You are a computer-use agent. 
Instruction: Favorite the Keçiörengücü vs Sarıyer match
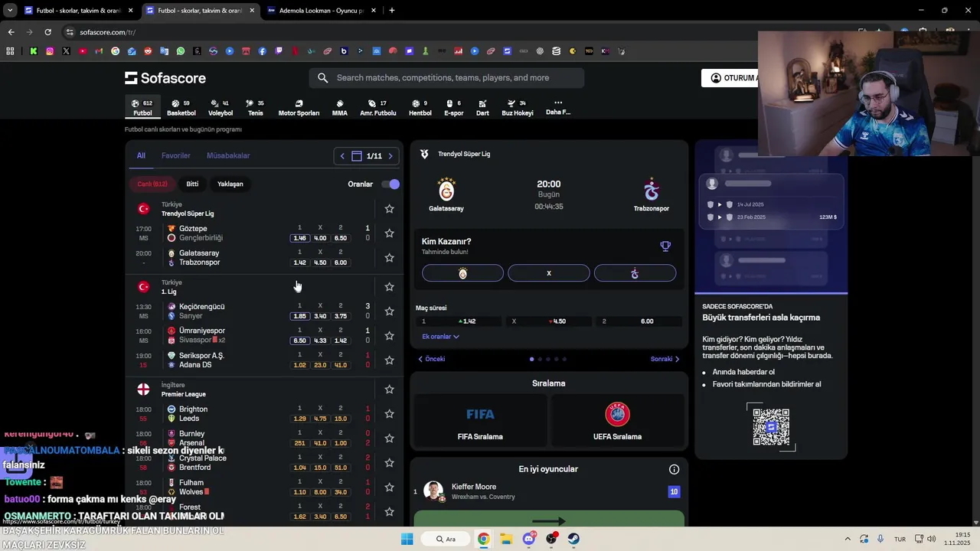tap(389, 311)
